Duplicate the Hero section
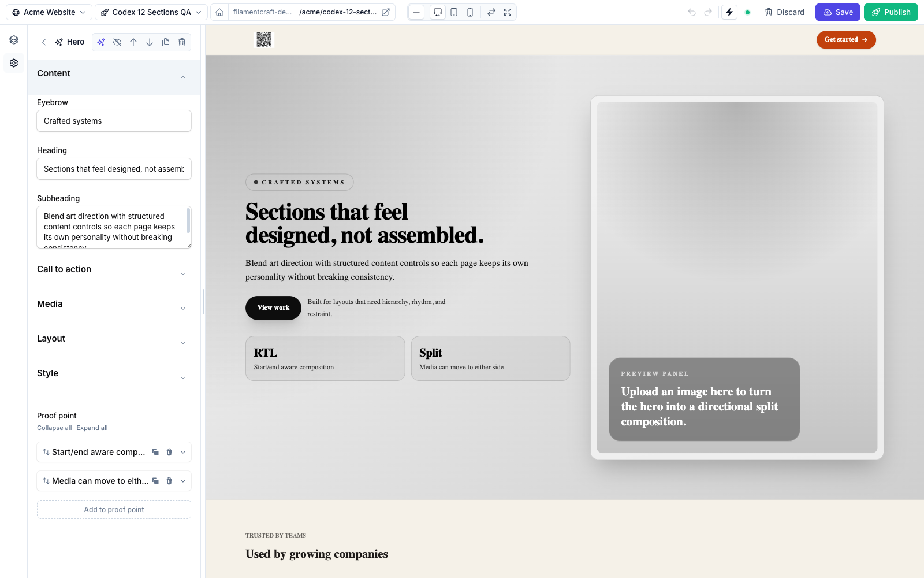924x578 pixels. coord(166,42)
